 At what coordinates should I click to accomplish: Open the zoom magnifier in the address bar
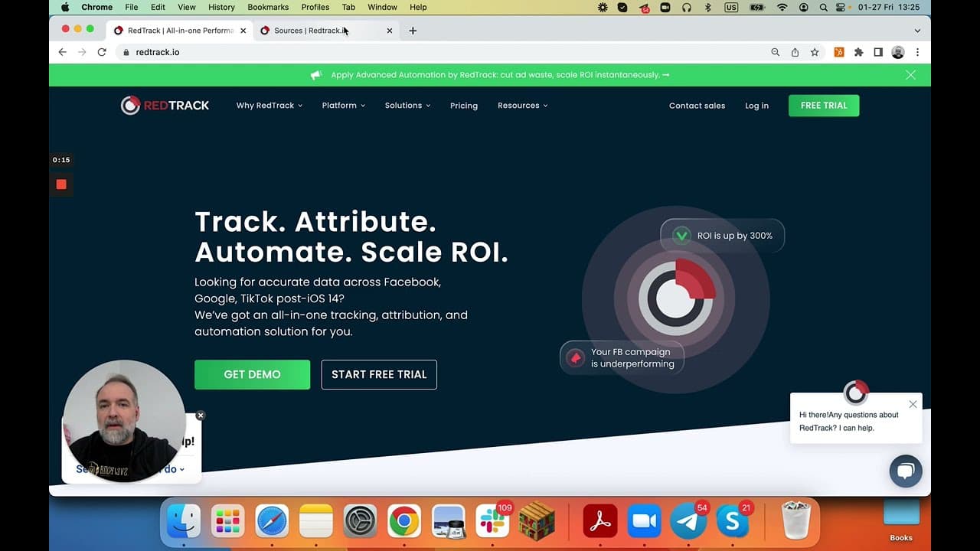pyautogui.click(x=776, y=52)
